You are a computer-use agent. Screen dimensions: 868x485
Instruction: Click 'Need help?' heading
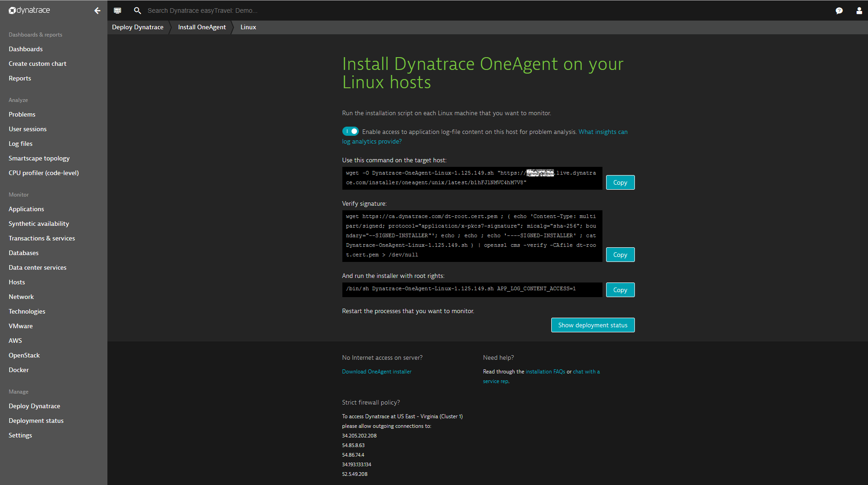click(498, 357)
